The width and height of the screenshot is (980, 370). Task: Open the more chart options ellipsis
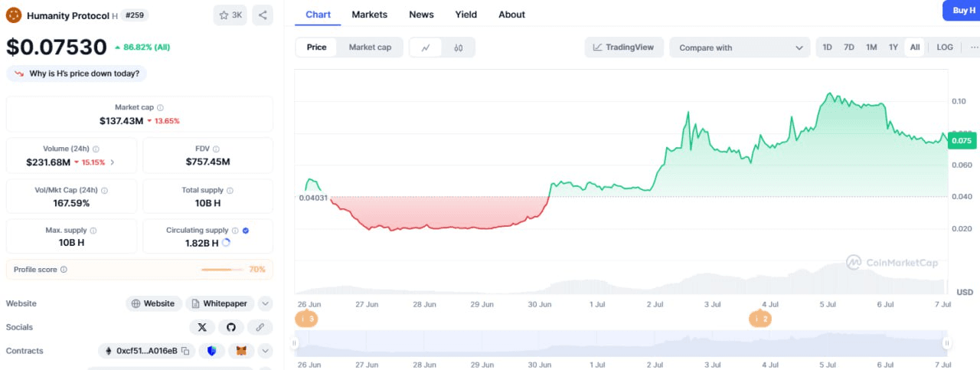pos(974,47)
